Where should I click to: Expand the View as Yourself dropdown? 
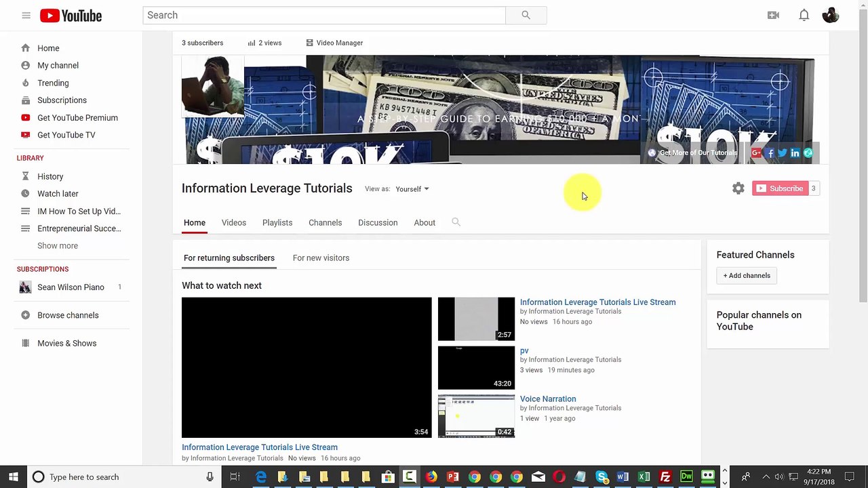(412, 189)
